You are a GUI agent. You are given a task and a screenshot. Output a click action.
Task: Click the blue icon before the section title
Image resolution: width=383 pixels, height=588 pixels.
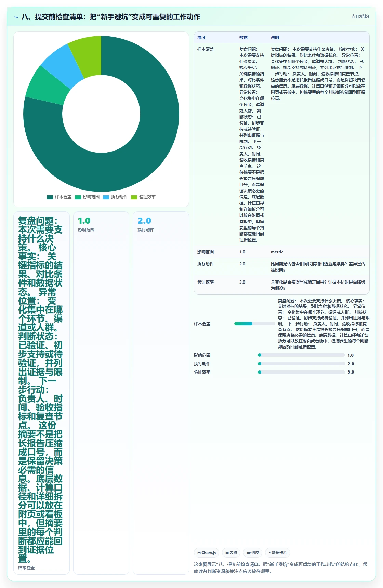click(16, 17)
